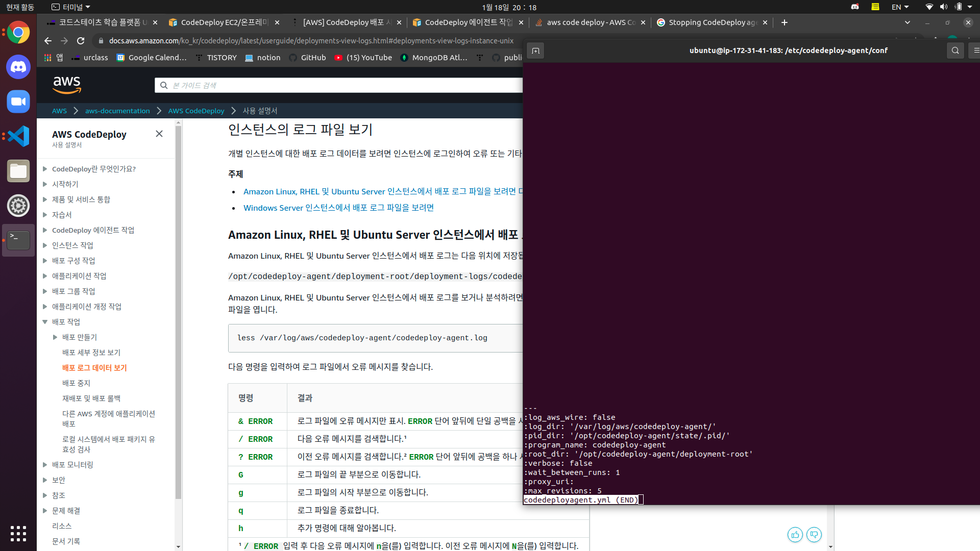Expand 시작하기 tree section
980x551 pixels.
coord(45,184)
